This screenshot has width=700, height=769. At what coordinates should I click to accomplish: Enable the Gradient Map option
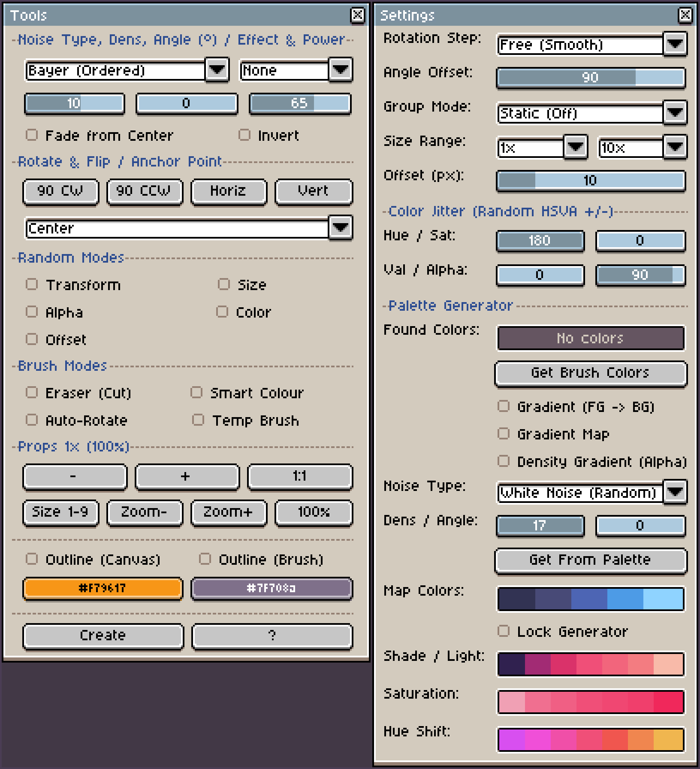pos(504,434)
